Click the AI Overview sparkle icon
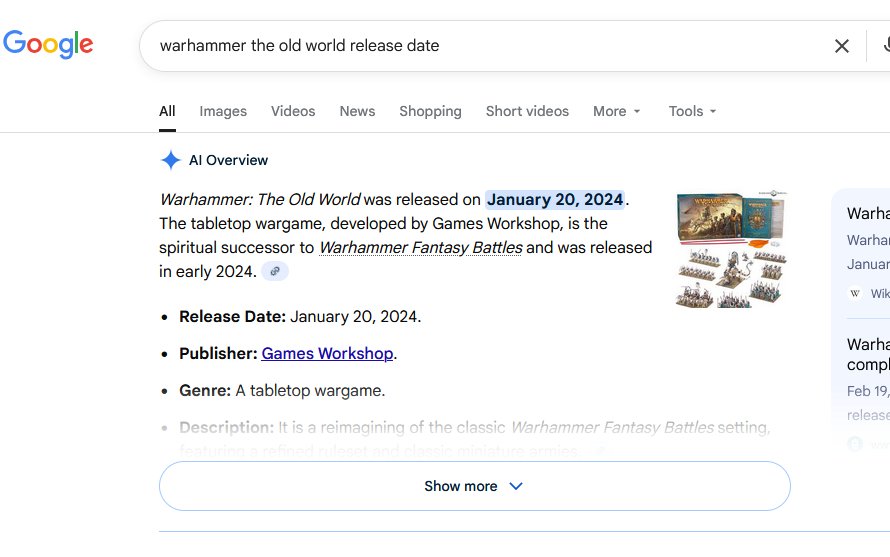 pos(170,160)
